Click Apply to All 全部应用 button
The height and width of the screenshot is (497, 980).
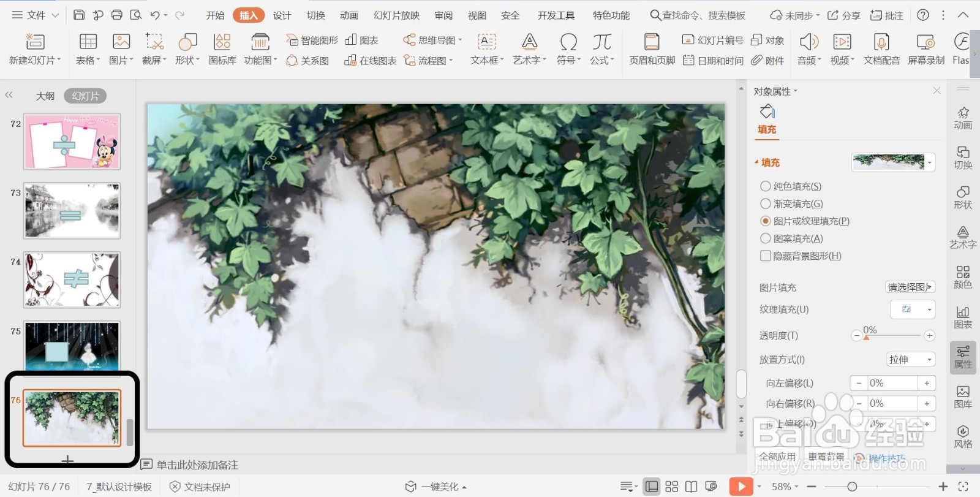pyautogui.click(x=777, y=457)
